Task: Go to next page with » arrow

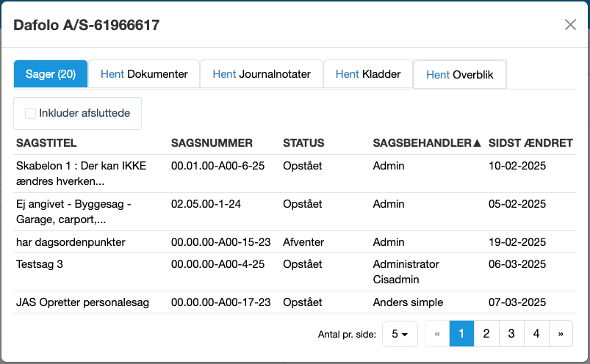Action: 561,334
